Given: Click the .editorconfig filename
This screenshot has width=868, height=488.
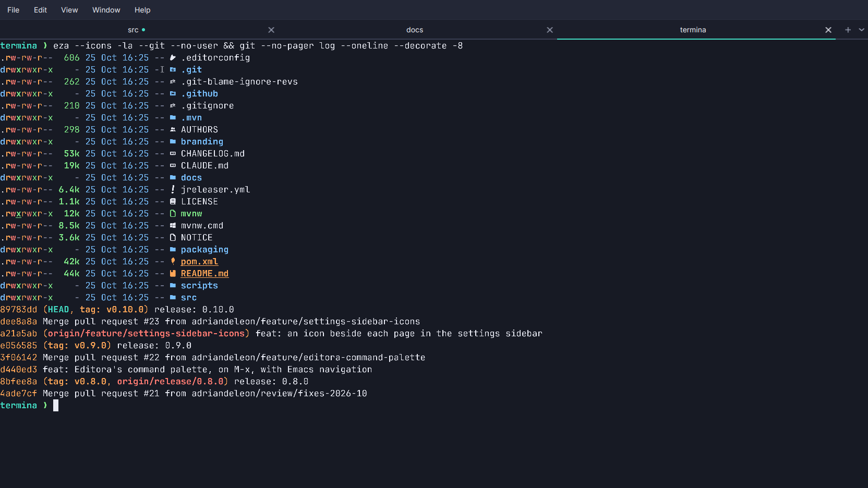Looking at the screenshot, I should pyautogui.click(x=215, y=58).
